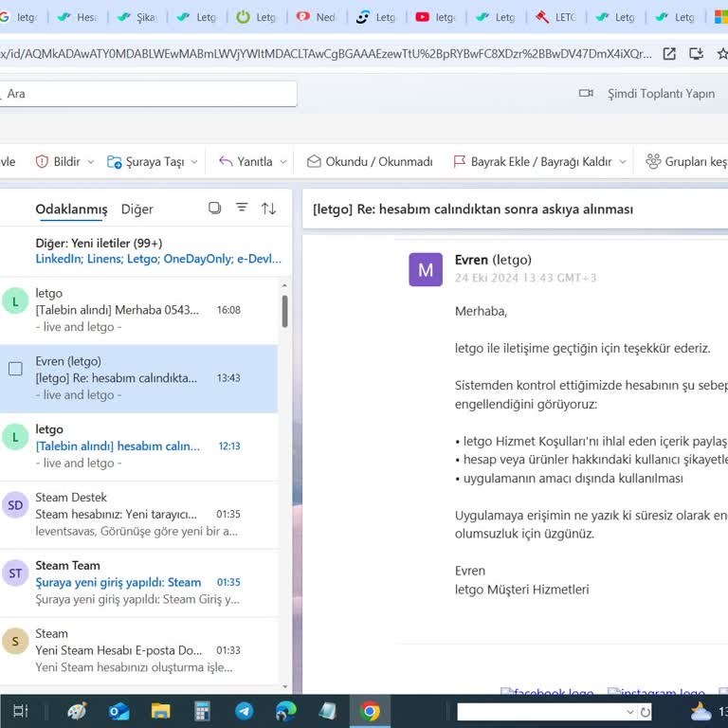Viewport: 728px width, 728px height.
Task: Click the sort arrows icon in message list
Action: [x=269, y=209]
